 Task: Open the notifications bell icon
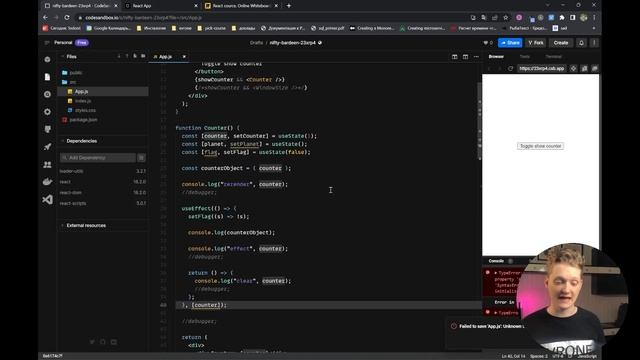click(581, 43)
